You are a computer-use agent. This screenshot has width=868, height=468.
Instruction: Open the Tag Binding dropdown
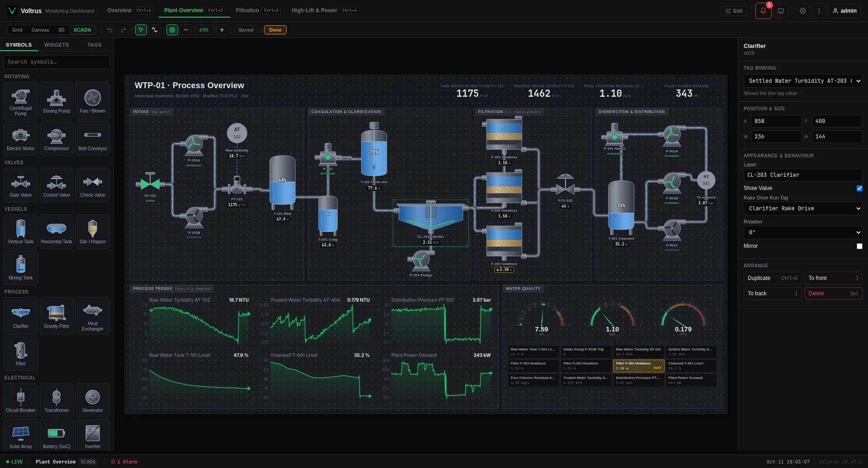pyautogui.click(x=803, y=81)
